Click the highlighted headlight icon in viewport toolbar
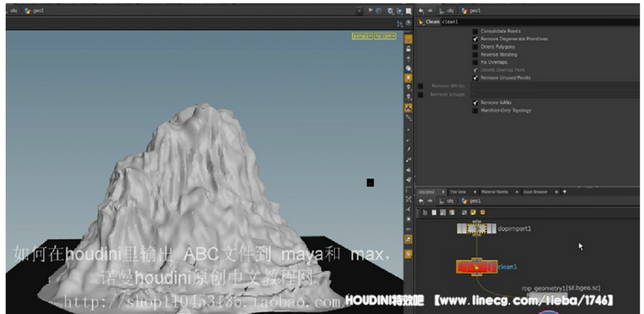The width and height of the screenshot is (644, 314). coord(408,78)
